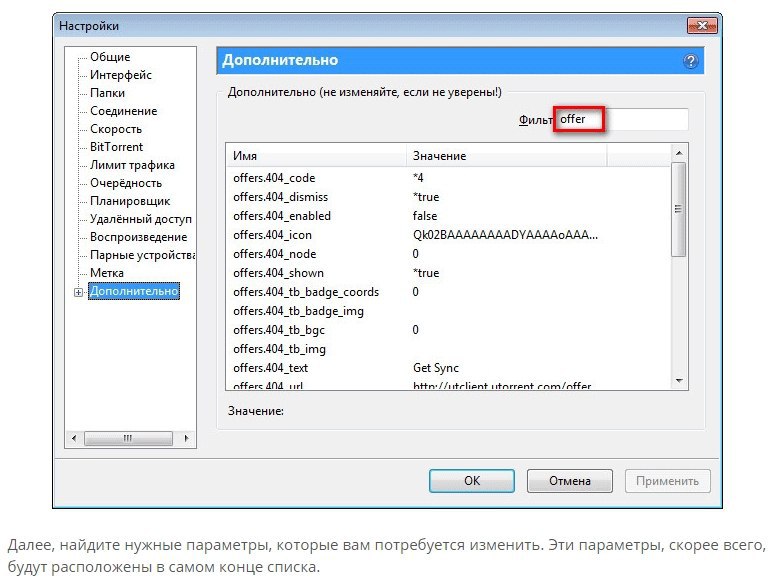Screen dimensions: 771x583
Task: Select Дополнительно tree item
Action: tap(134, 291)
